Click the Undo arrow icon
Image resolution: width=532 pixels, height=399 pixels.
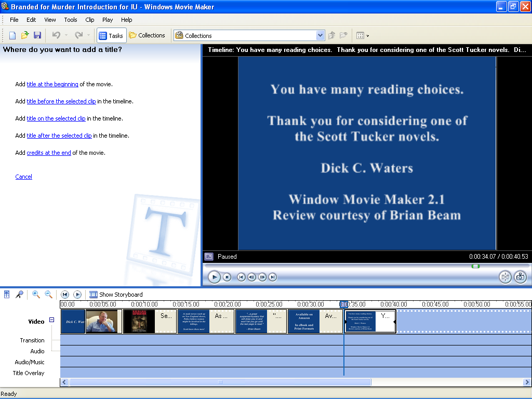[x=56, y=35]
